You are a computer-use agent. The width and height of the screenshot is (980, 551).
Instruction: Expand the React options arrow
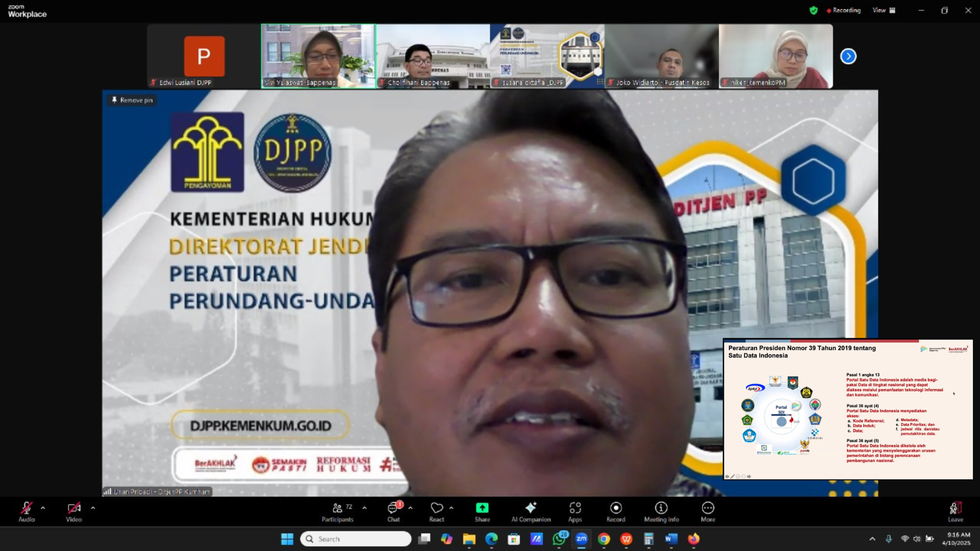(x=451, y=508)
